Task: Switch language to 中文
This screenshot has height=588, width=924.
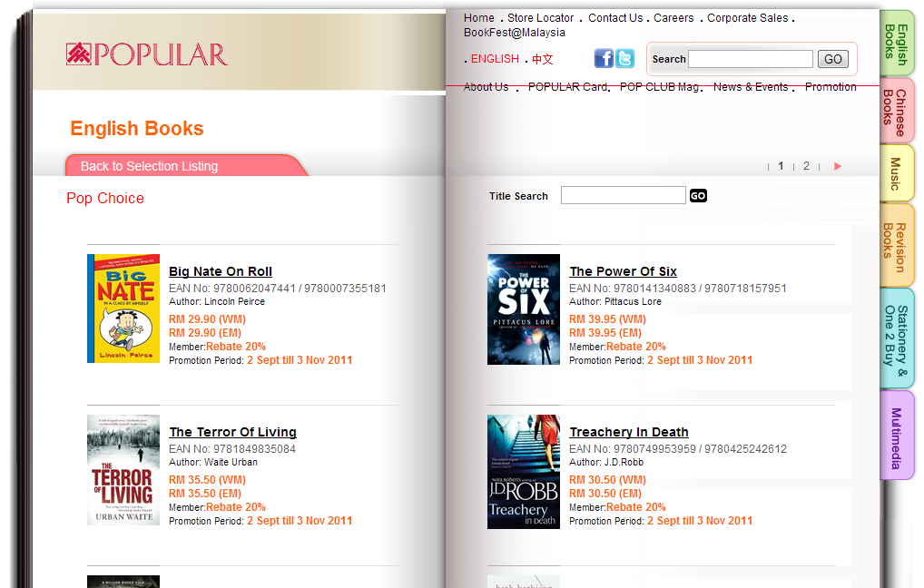Action: coord(542,59)
